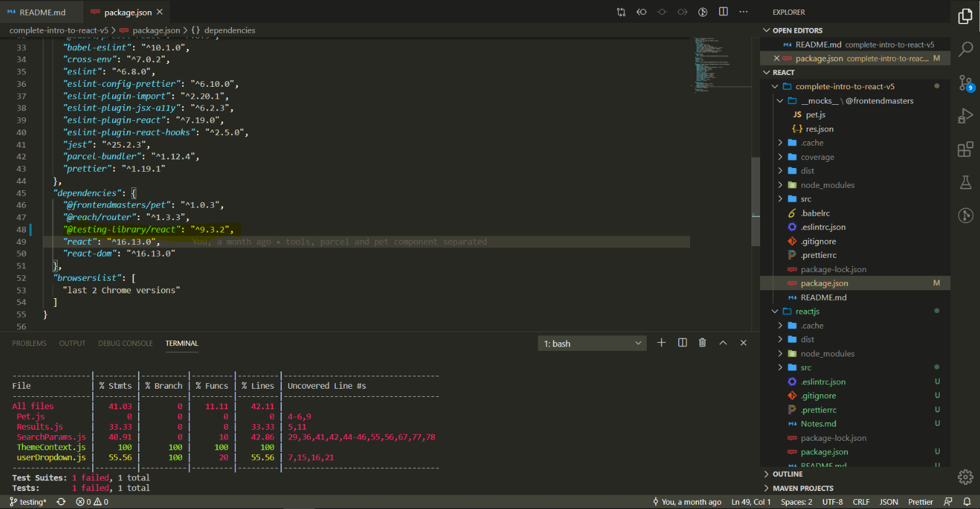Screen dimensions: 980x509
Task: Open the terminal selector dropdown 1: bash
Action: (592, 343)
